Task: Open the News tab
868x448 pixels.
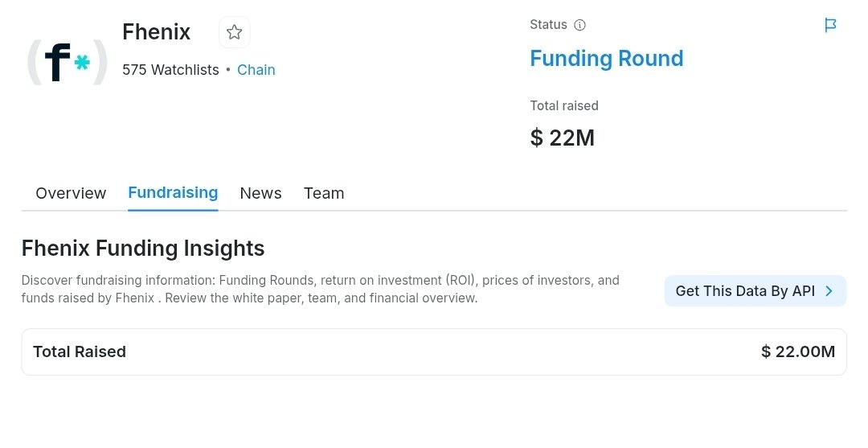Action: click(x=260, y=193)
